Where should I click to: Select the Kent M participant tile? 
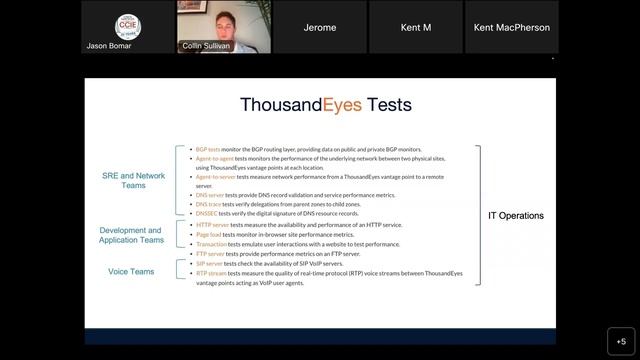[x=416, y=27]
